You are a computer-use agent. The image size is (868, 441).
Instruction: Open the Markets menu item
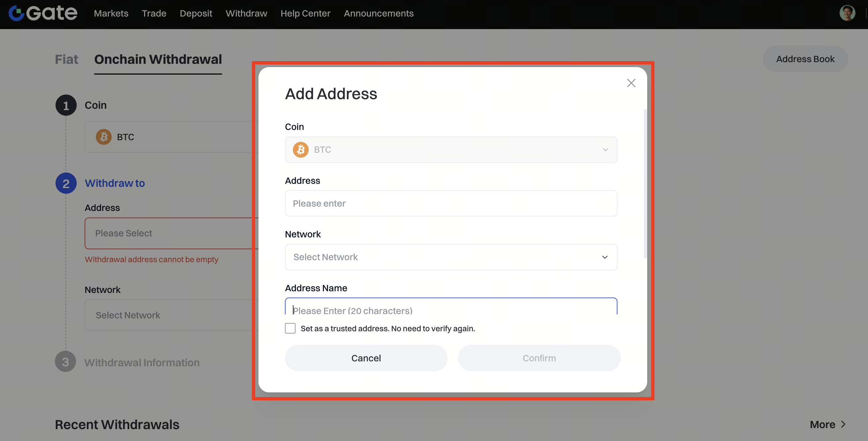[x=111, y=14]
